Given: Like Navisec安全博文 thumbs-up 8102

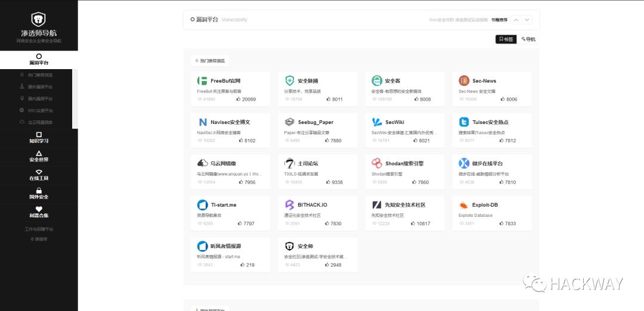Looking at the screenshot, I should (247, 141).
